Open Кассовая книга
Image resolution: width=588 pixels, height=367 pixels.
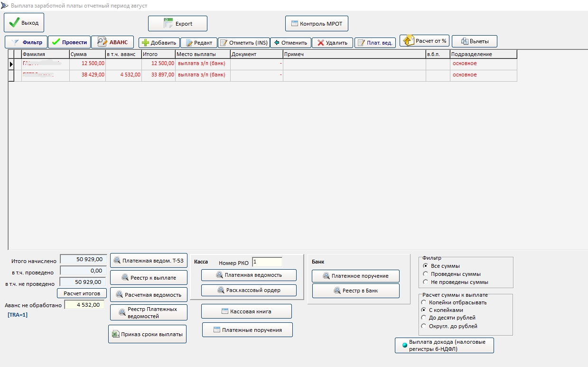pos(246,311)
